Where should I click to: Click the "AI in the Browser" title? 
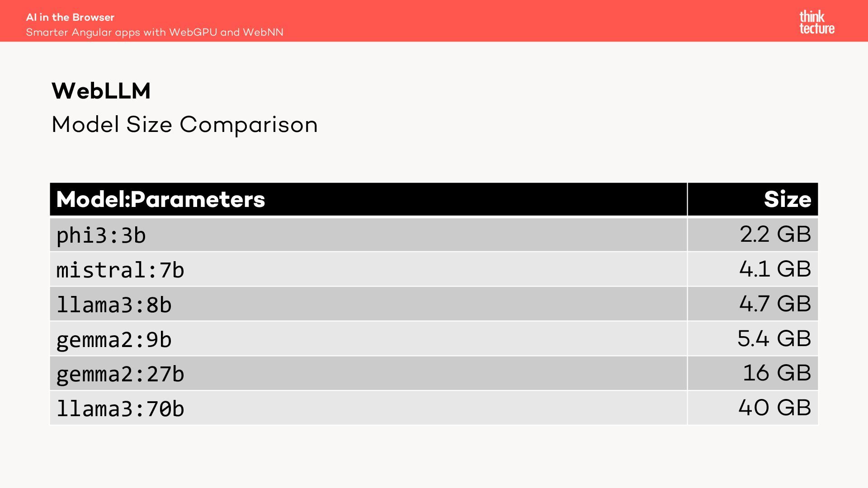pos(70,17)
